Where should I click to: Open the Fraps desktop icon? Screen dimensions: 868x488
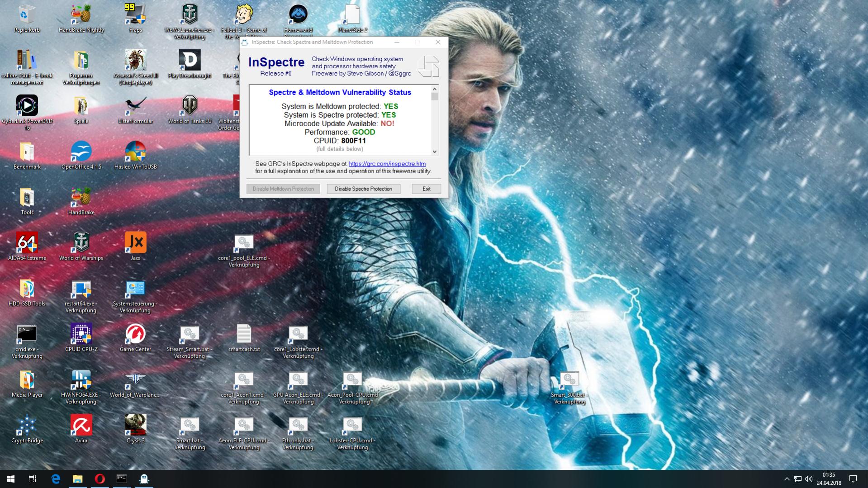[x=135, y=19]
